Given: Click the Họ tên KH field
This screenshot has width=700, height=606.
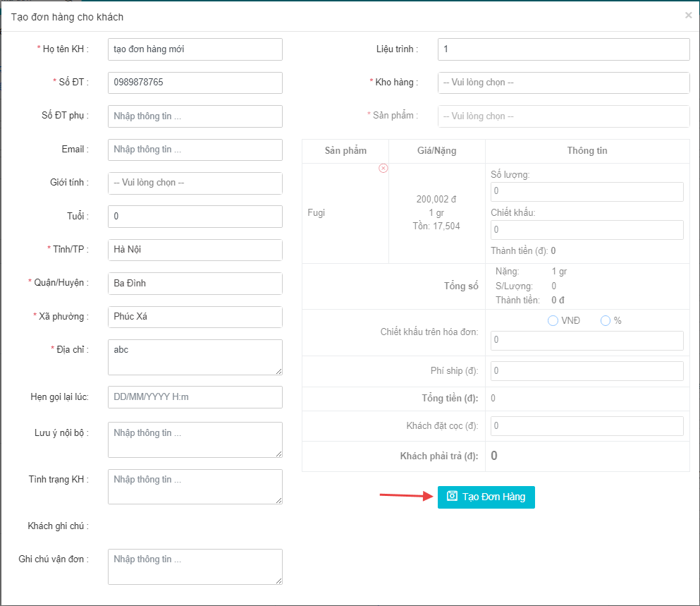Looking at the screenshot, I should coord(195,49).
